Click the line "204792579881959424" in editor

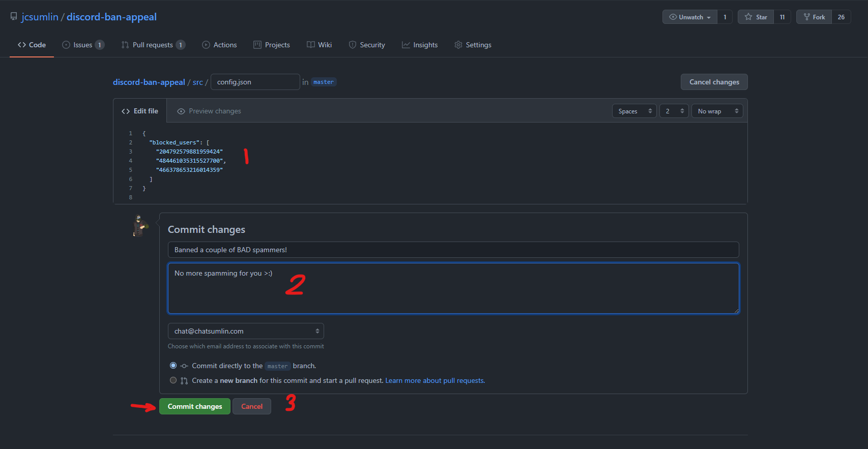click(x=189, y=152)
